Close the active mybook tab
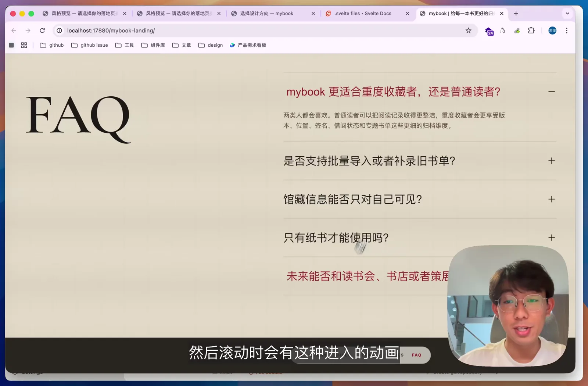The image size is (588, 386). (x=502, y=14)
